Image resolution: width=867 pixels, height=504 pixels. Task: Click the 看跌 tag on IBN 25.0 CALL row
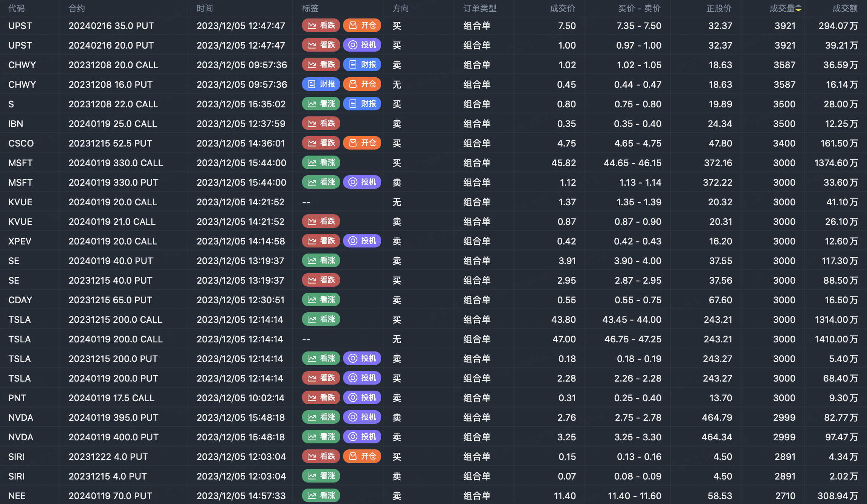coord(321,123)
